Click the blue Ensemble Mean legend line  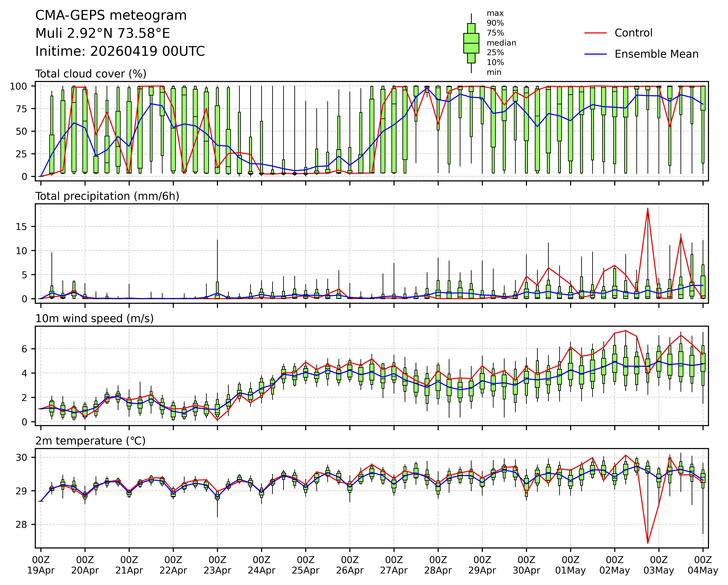(596, 54)
